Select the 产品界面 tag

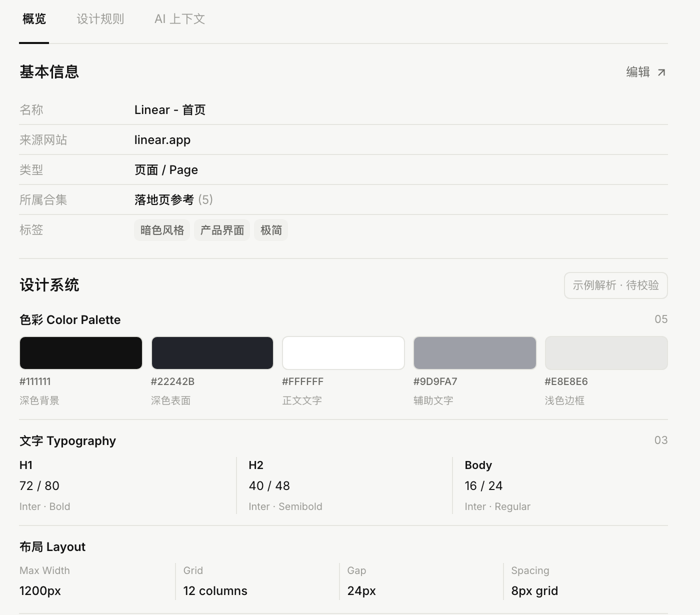(222, 230)
